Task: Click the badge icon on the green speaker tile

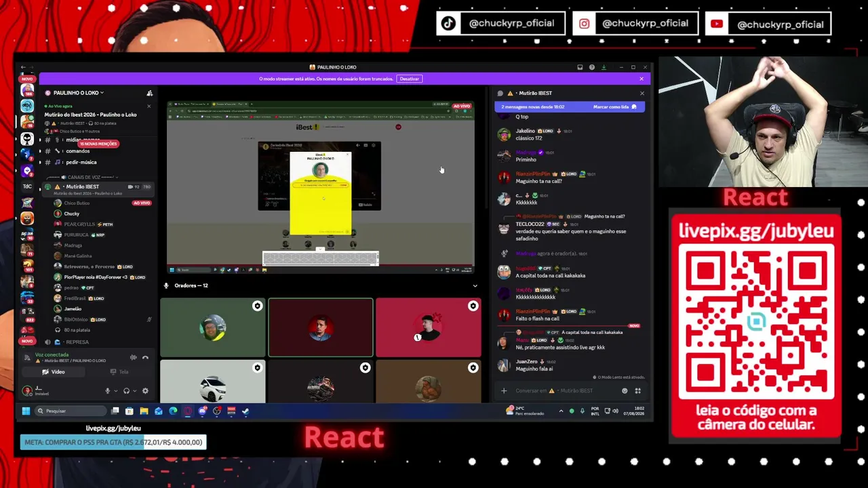Action: point(257,306)
